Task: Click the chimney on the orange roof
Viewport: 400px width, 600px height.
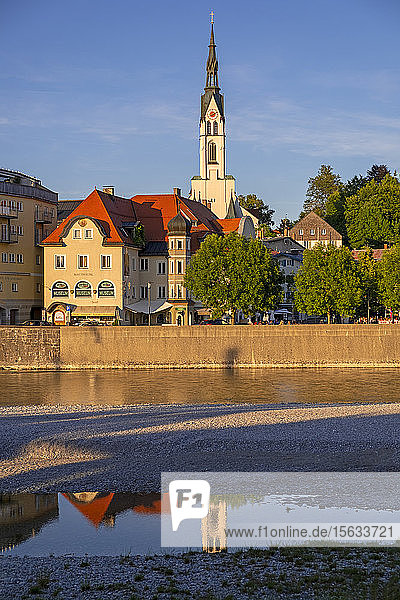Action: (109, 190)
